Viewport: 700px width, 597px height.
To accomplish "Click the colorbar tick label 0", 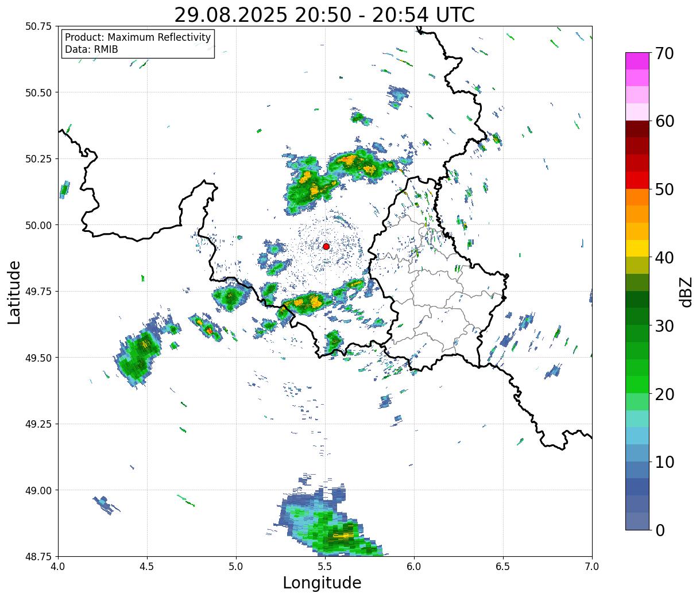I will click(660, 530).
